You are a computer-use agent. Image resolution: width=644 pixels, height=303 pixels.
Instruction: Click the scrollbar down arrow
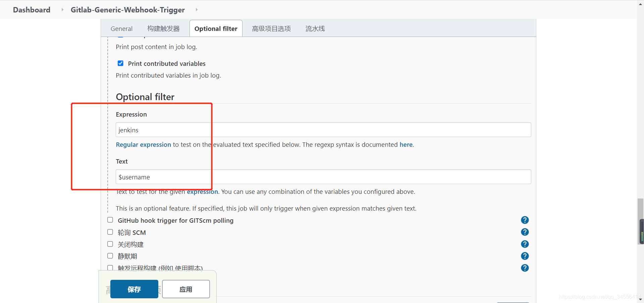coord(640,299)
